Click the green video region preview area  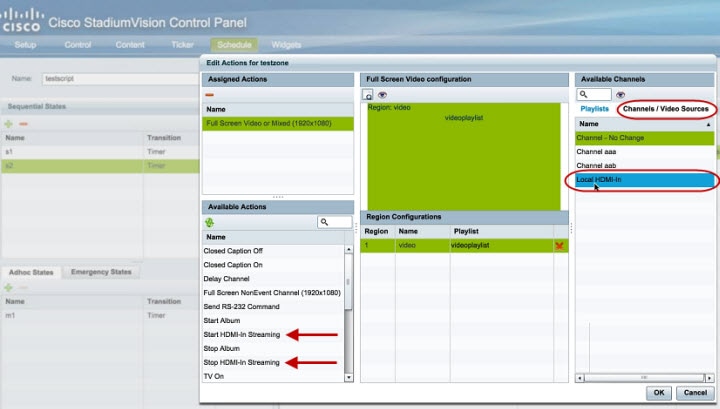[464, 157]
